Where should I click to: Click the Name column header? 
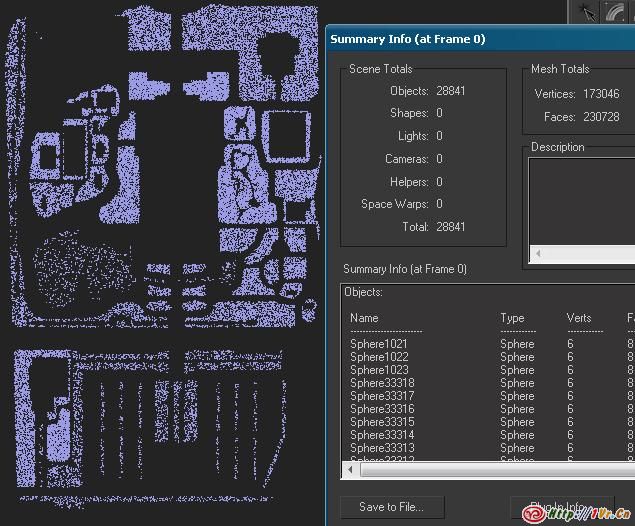pos(364,318)
